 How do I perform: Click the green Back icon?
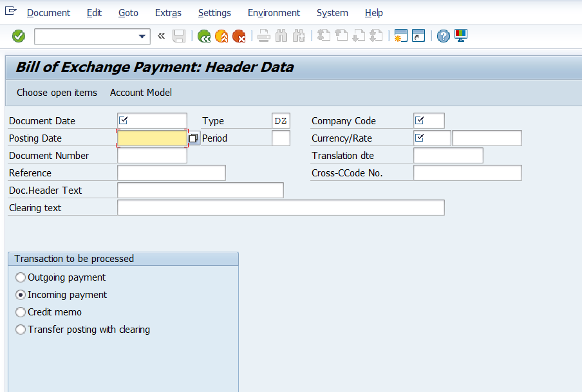tap(204, 36)
